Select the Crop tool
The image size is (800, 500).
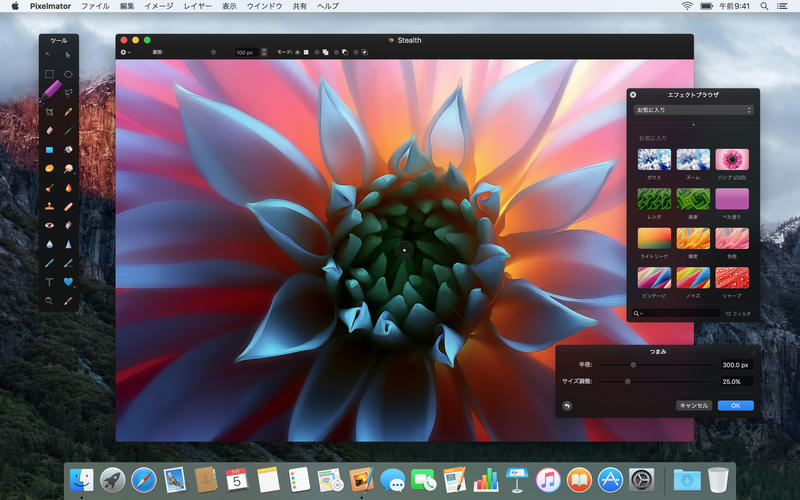[49, 111]
